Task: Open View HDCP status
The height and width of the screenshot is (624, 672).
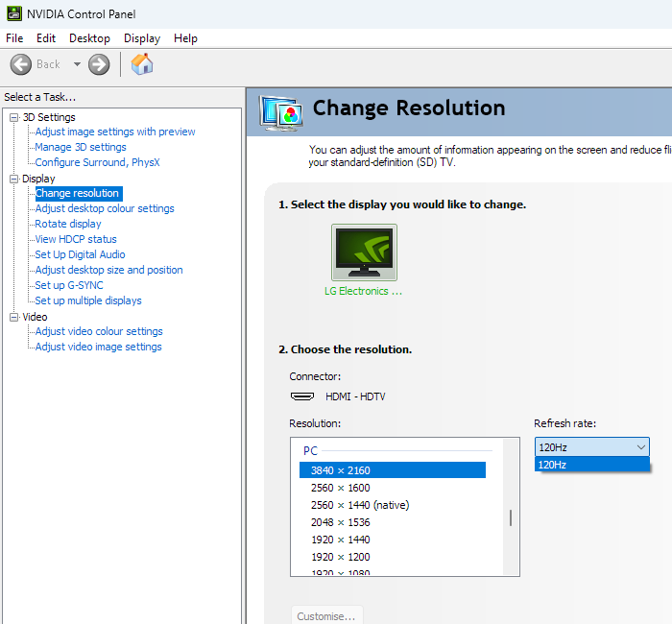Action: [x=76, y=239]
